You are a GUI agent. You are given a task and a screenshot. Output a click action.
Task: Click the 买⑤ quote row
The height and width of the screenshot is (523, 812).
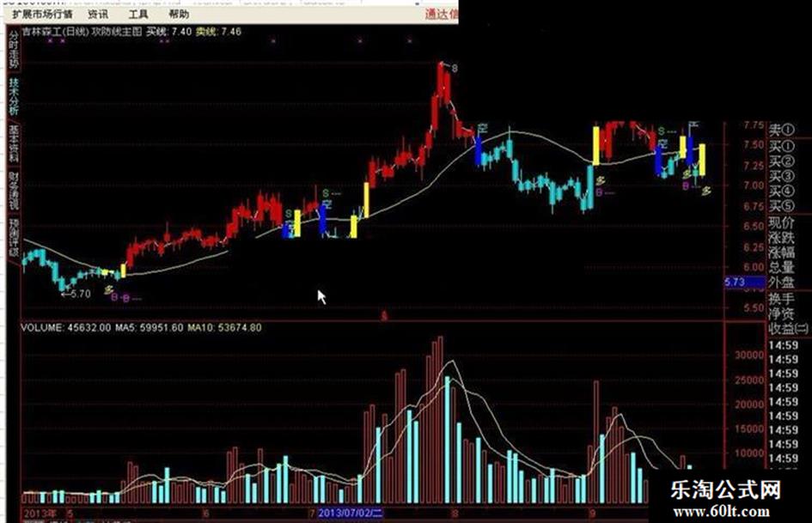coord(781,207)
